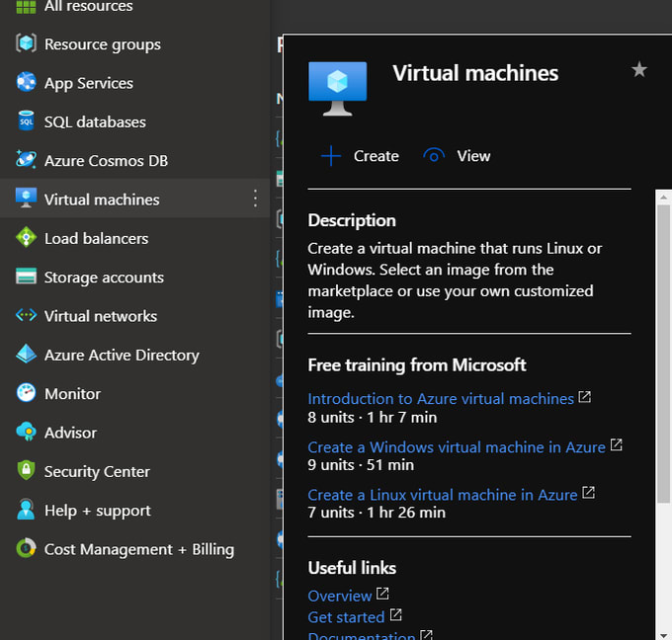Click the scrollbar down arrow in the flyout

click(663, 635)
